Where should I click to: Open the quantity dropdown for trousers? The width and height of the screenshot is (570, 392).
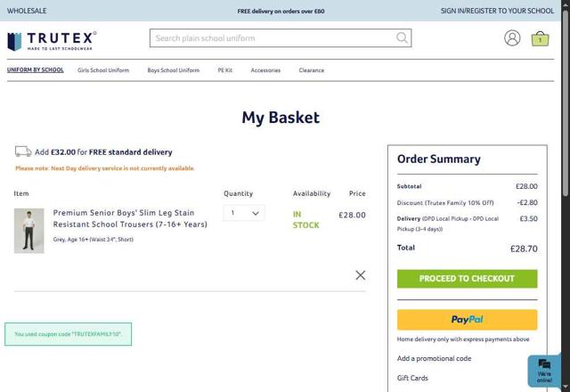click(x=244, y=213)
